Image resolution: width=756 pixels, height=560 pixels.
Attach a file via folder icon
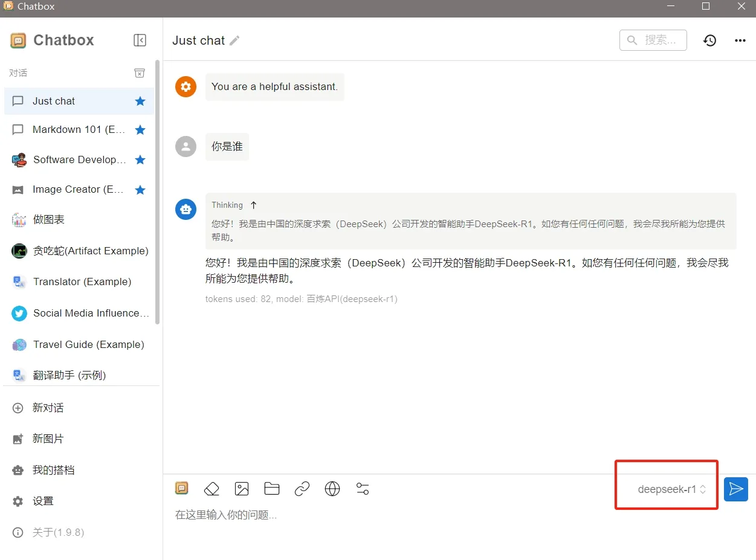tap(272, 489)
